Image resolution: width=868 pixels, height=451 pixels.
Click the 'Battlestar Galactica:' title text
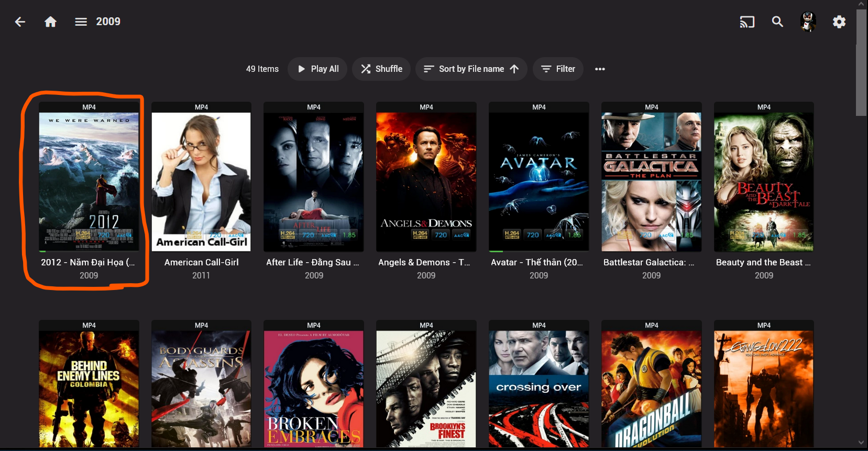(649, 262)
